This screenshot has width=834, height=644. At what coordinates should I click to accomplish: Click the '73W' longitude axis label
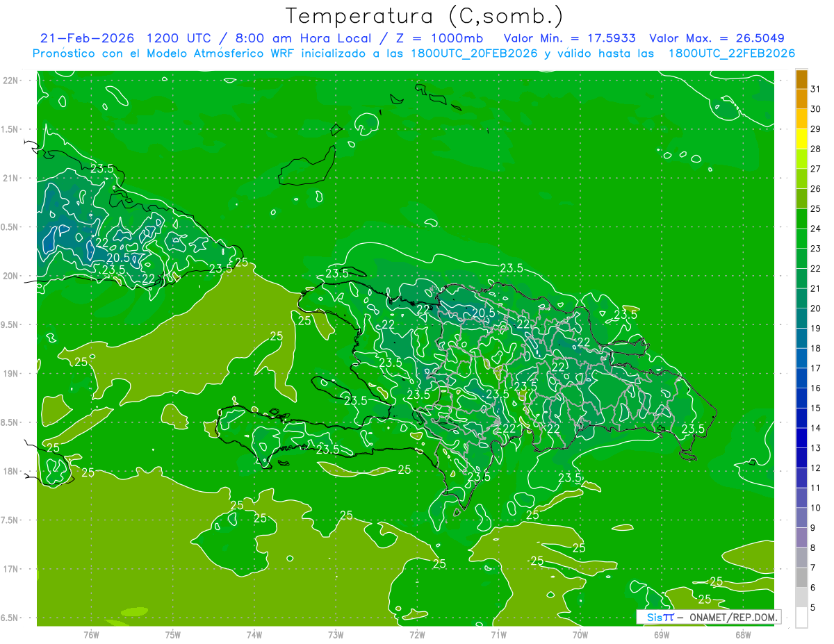click(336, 634)
